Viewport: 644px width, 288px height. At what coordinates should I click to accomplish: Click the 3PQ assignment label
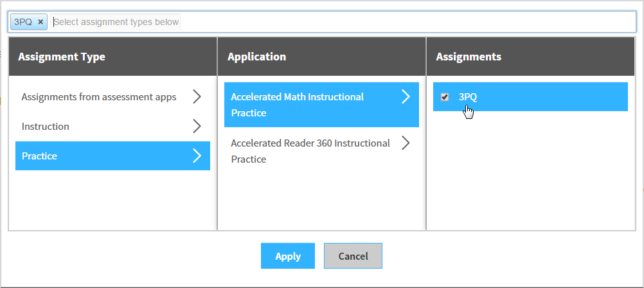[468, 97]
